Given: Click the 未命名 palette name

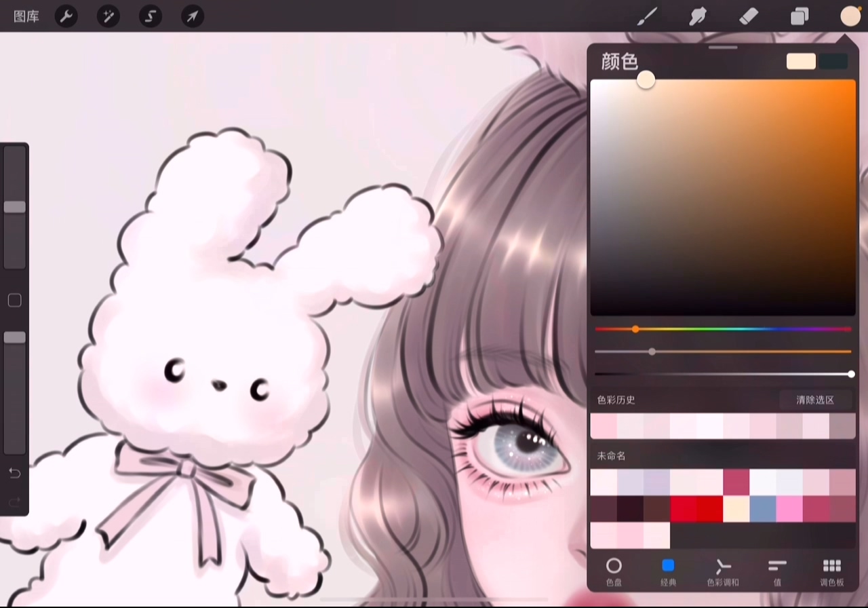Looking at the screenshot, I should point(611,455).
